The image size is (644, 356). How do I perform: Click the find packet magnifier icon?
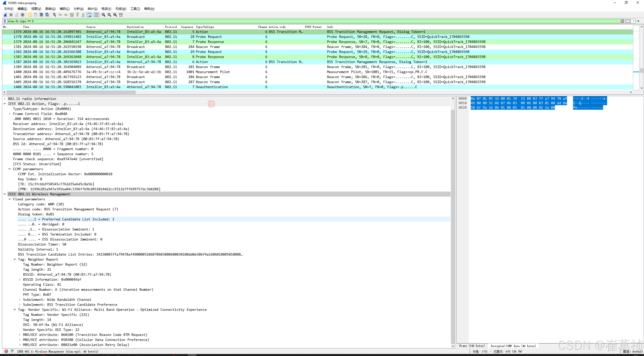(x=54, y=15)
